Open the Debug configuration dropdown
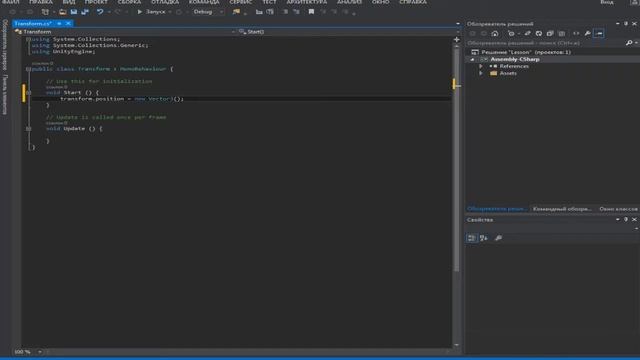 pyautogui.click(x=208, y=12)
